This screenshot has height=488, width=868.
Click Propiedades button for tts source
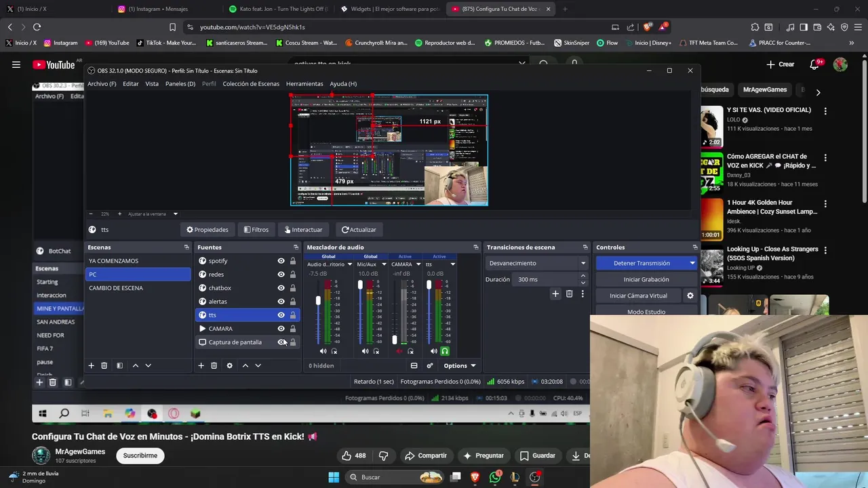click(208, 230)
